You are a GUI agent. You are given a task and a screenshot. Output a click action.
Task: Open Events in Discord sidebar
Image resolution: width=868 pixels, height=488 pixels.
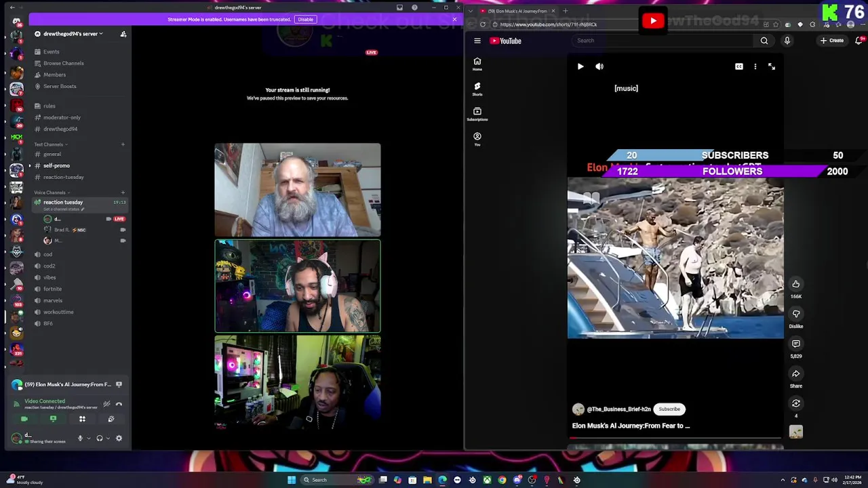(x=51, y=52)
